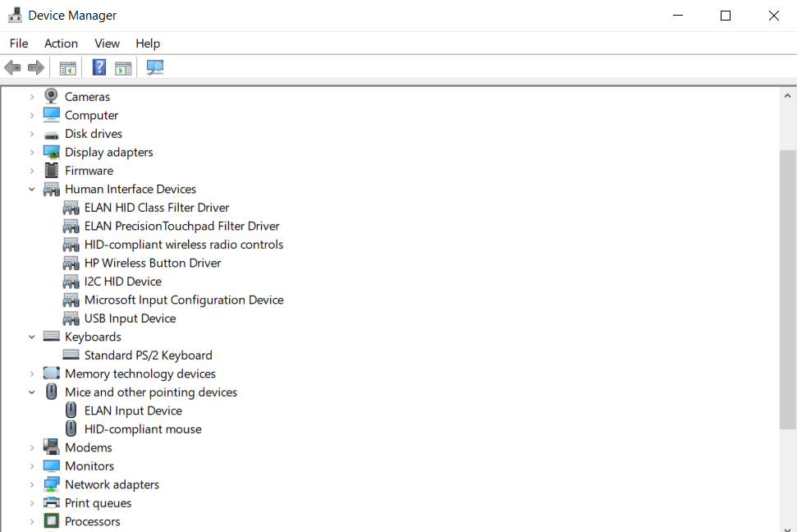
Task: Click the USB Input Device icon
Action: (x=71, y=319)
